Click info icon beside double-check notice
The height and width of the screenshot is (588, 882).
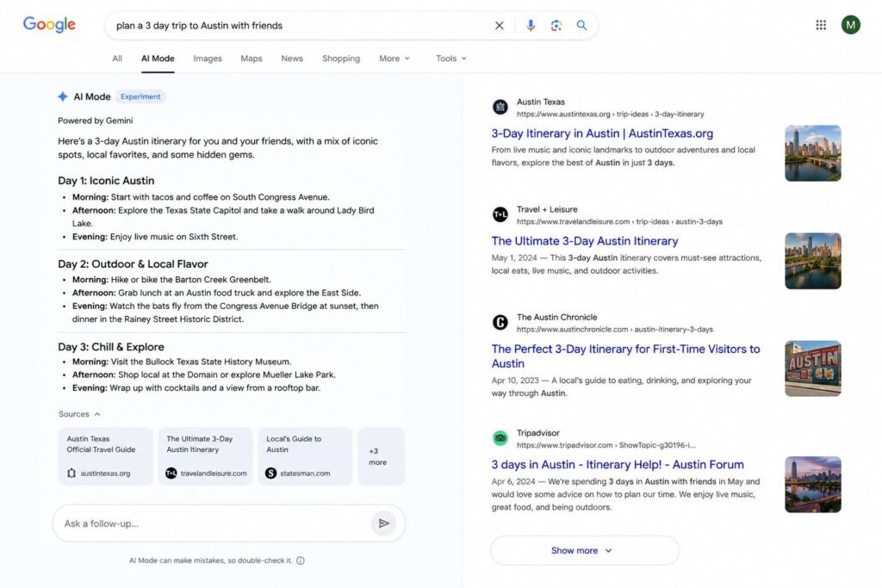pyautogui.click(x=301, y=560)
